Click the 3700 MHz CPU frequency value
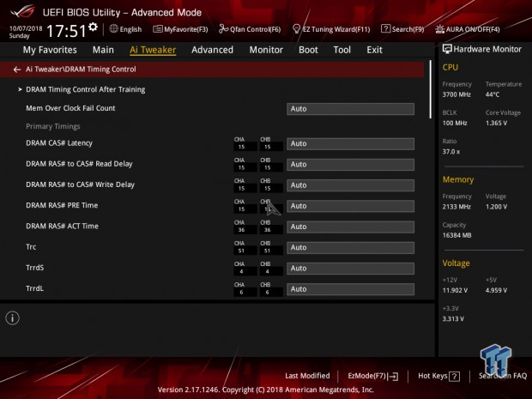This screenshot has width=532, height=399. [x=456, y=94]
